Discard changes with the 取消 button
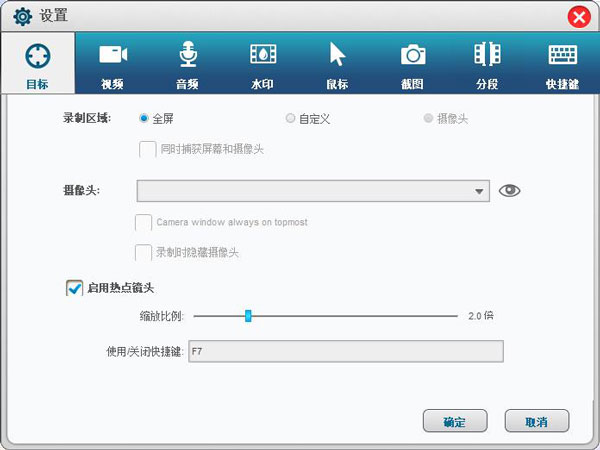 coord(536,421)
